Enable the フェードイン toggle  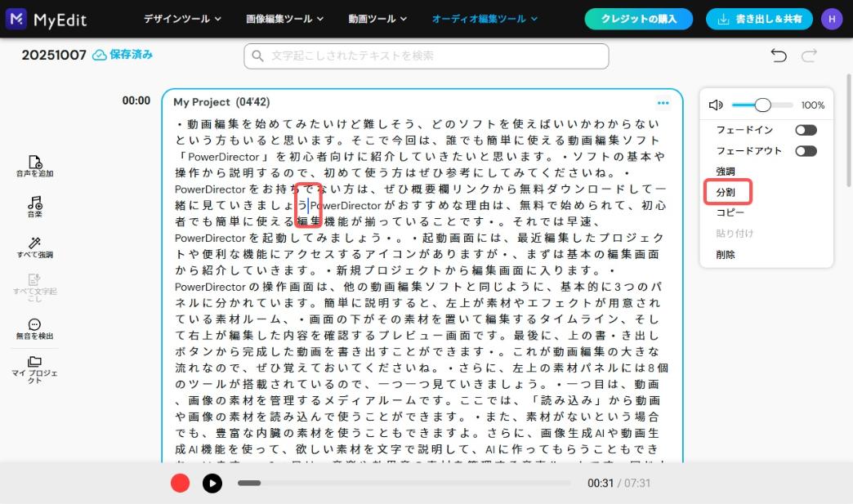[806, 129]
